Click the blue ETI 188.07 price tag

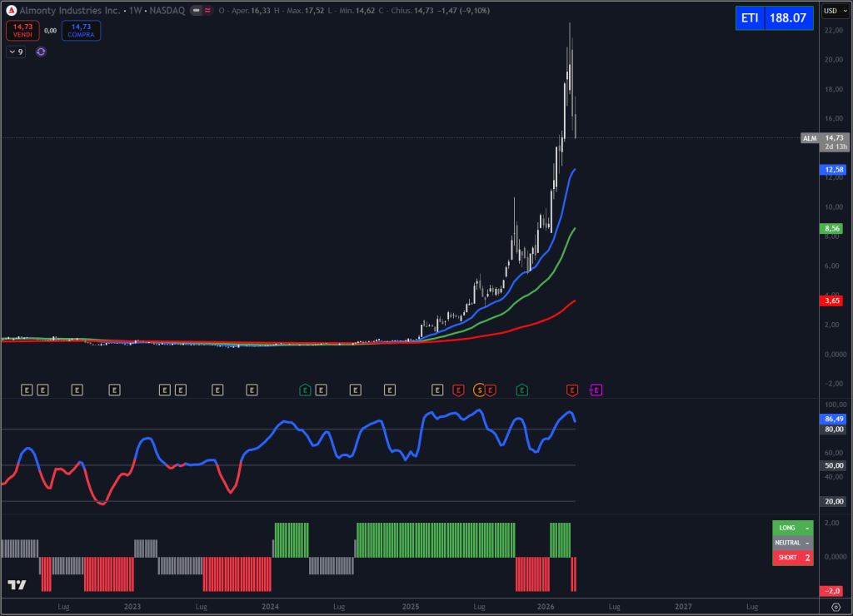pos(773,17)
